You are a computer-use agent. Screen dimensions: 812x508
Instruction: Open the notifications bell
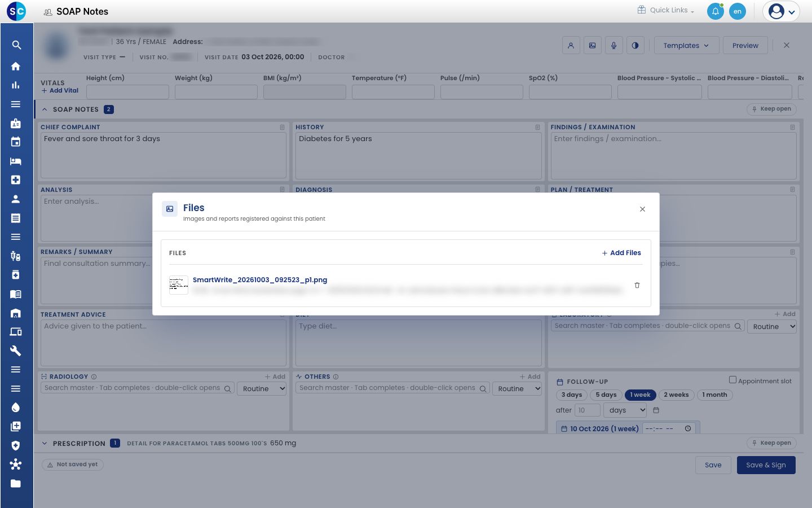716,11
